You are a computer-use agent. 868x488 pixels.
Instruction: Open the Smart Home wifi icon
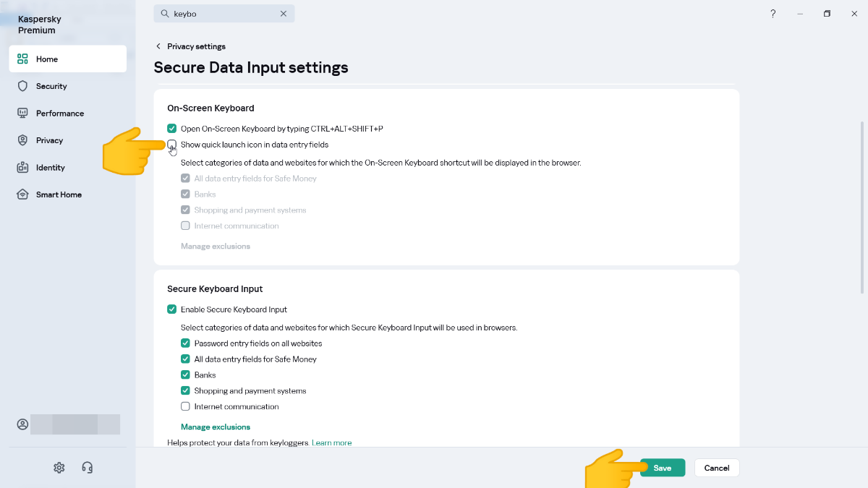point(22,194)
